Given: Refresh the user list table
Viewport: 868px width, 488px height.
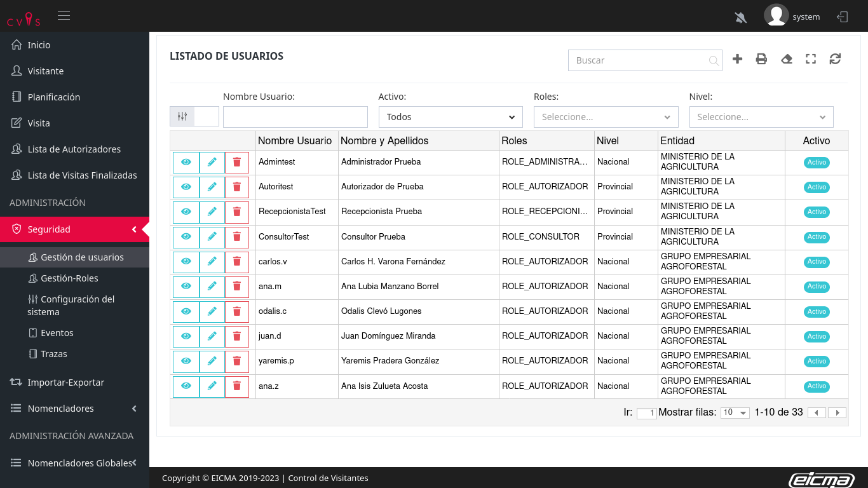Looking at the screenshot, I should [x=835, y=59].
